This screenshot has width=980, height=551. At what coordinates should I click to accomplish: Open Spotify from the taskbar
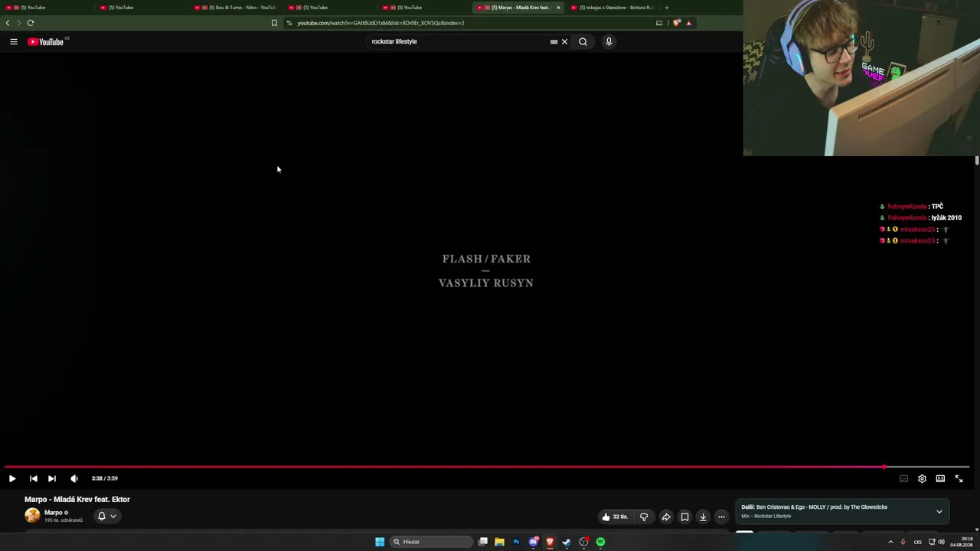600,542
